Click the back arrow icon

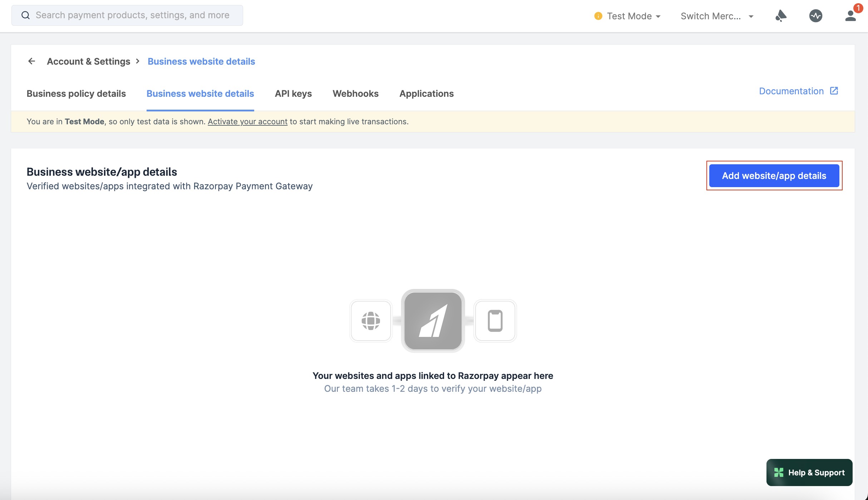31,61
